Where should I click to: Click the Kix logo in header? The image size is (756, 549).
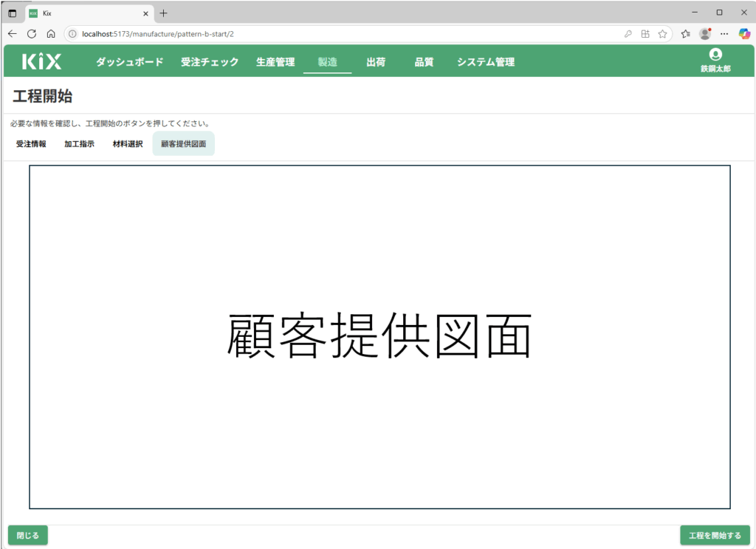(x=41, y=62)
